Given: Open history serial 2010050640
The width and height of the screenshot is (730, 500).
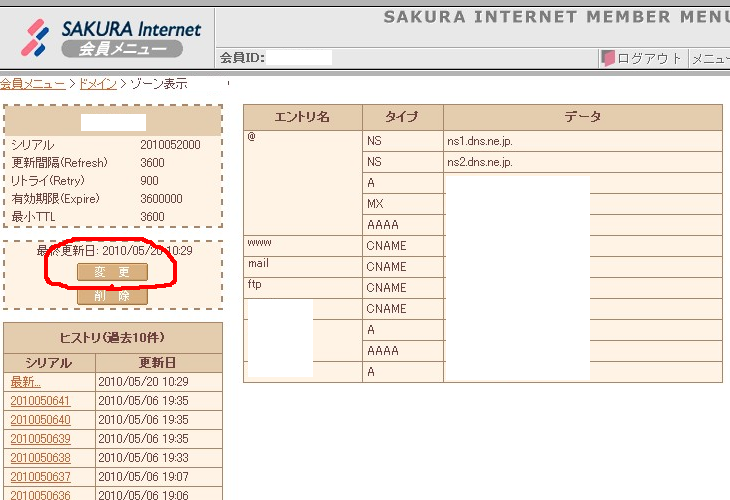Looking at the screenshot, I should (40, 420).
